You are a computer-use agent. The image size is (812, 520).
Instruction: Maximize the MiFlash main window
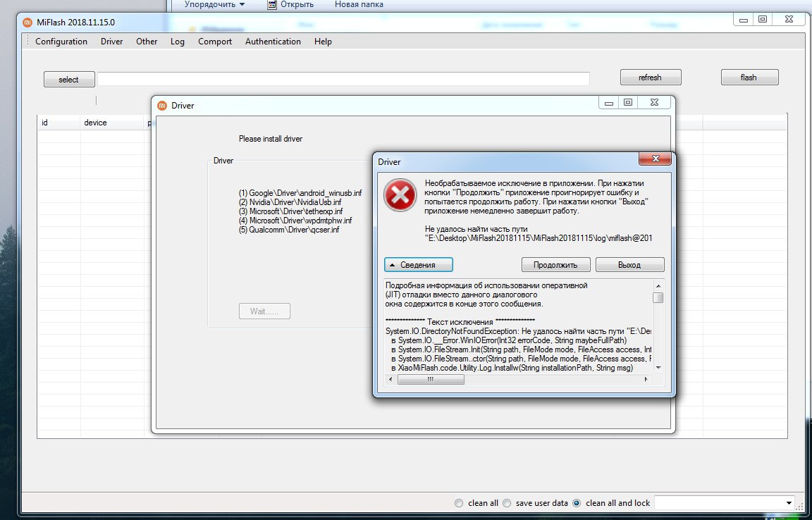763,20
